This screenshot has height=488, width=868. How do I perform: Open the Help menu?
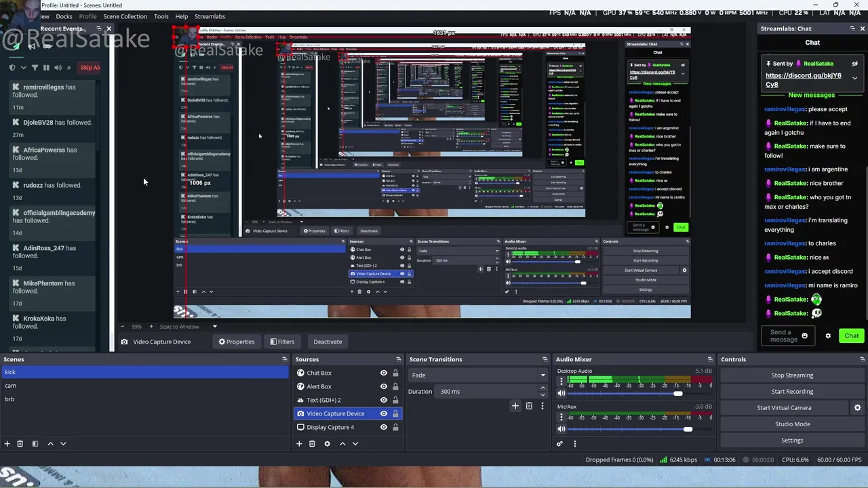click(x=182, y=16)
